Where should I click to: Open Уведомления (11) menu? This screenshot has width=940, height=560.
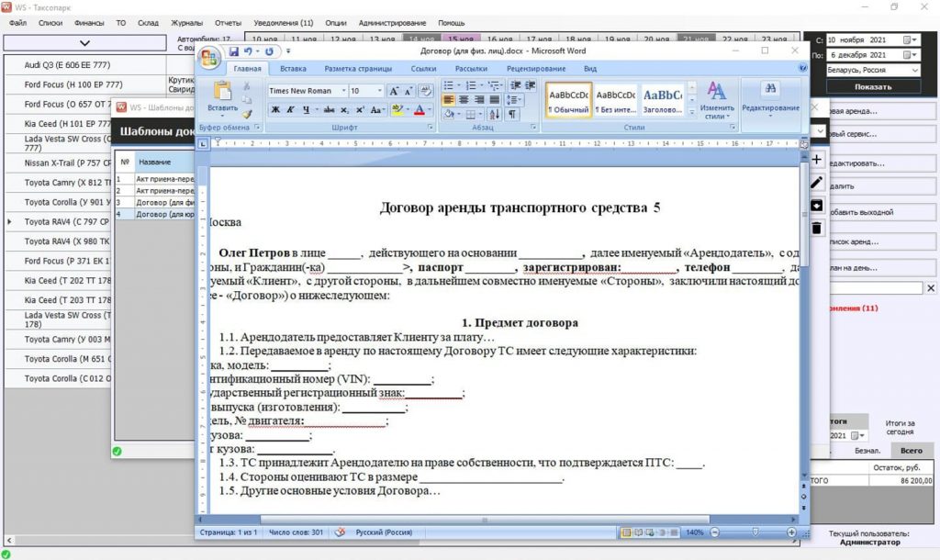point(283,23)
